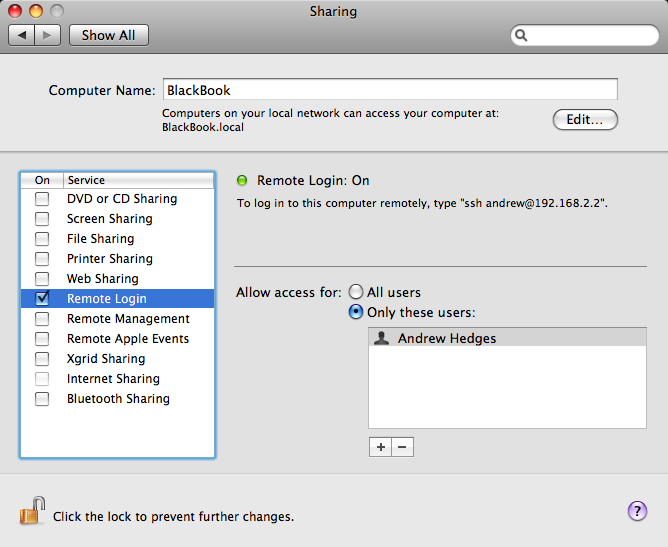Minimize the window with the yellow button
The image size is (668, 547).
[x=36, y=11]
